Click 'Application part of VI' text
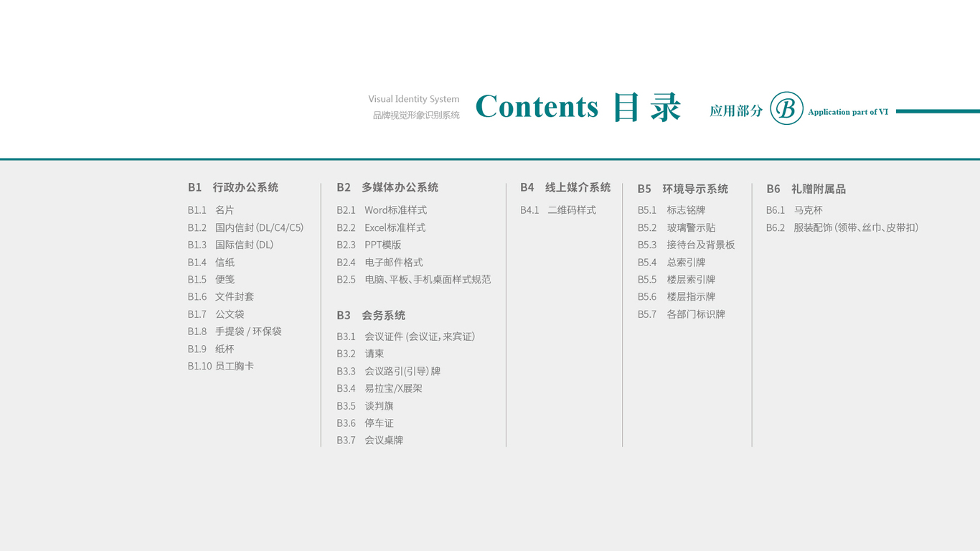The image size is (980, 551). click(848, 112)
